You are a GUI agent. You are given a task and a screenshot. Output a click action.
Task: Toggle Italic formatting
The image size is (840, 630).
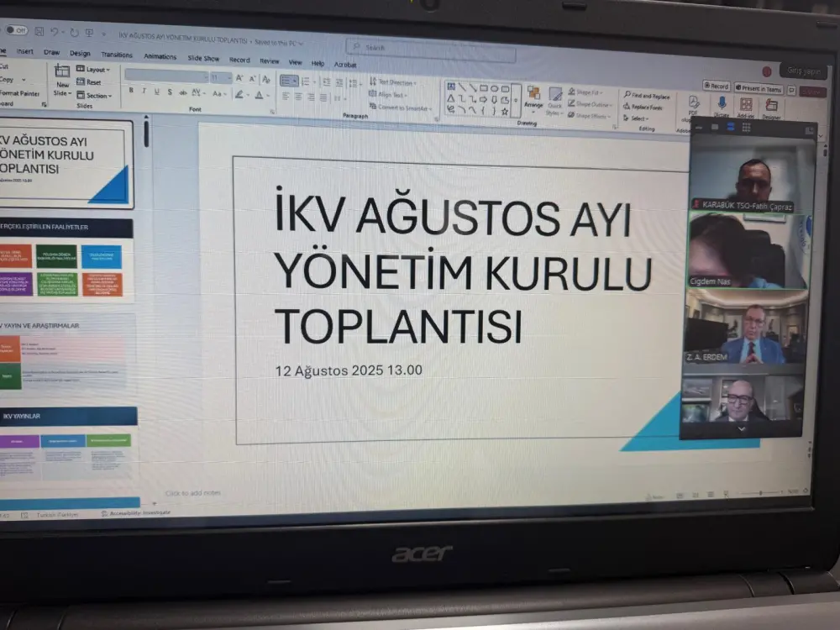144,91
